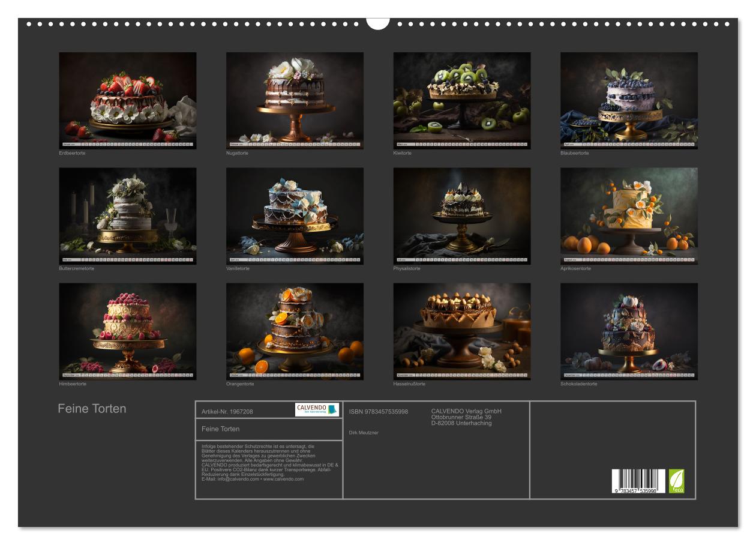
Task: Click the CALVENDO Verlag GmbH address
Action: point(466,417)
